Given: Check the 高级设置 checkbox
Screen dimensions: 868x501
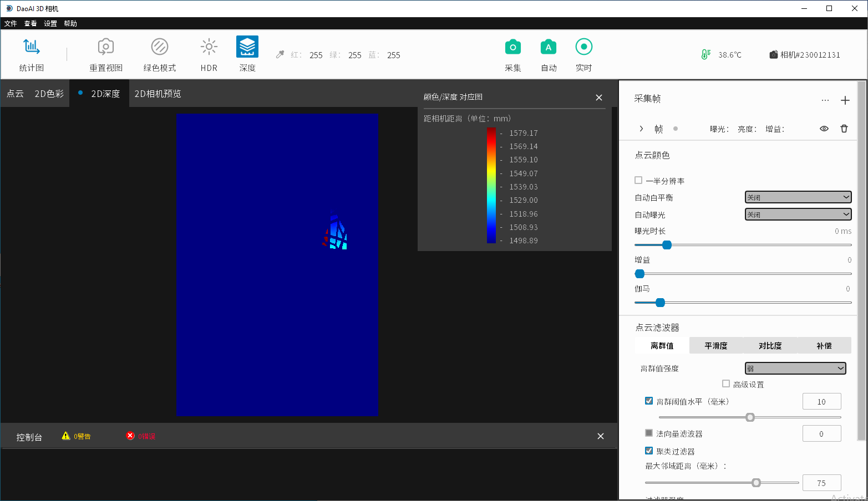Looking at the screenshot, I should (x=726, y=384).
